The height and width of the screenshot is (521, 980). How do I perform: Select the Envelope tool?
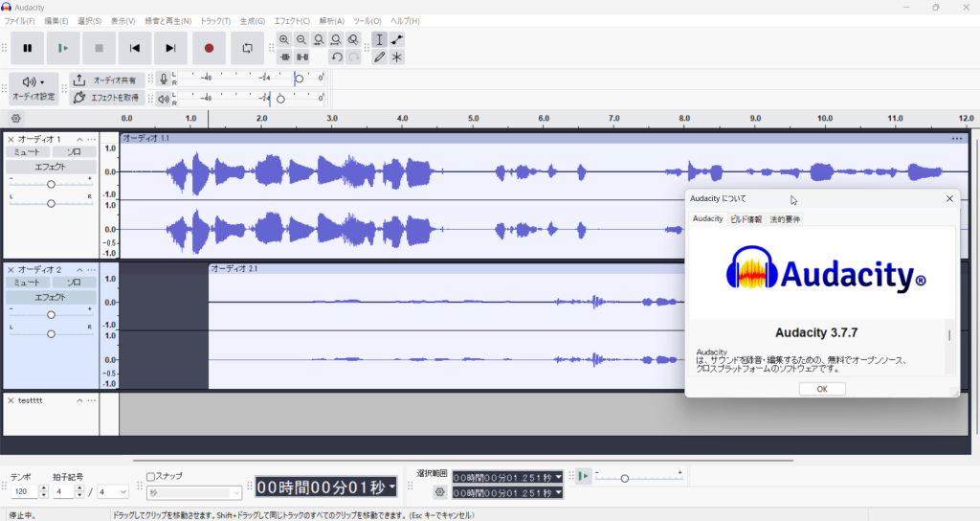point(397,39)
